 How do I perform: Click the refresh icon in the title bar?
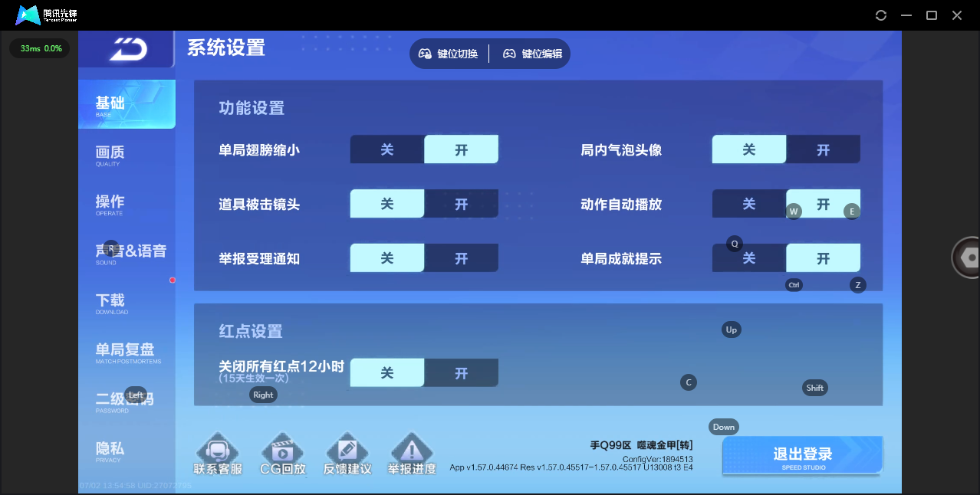pos(881,15)
